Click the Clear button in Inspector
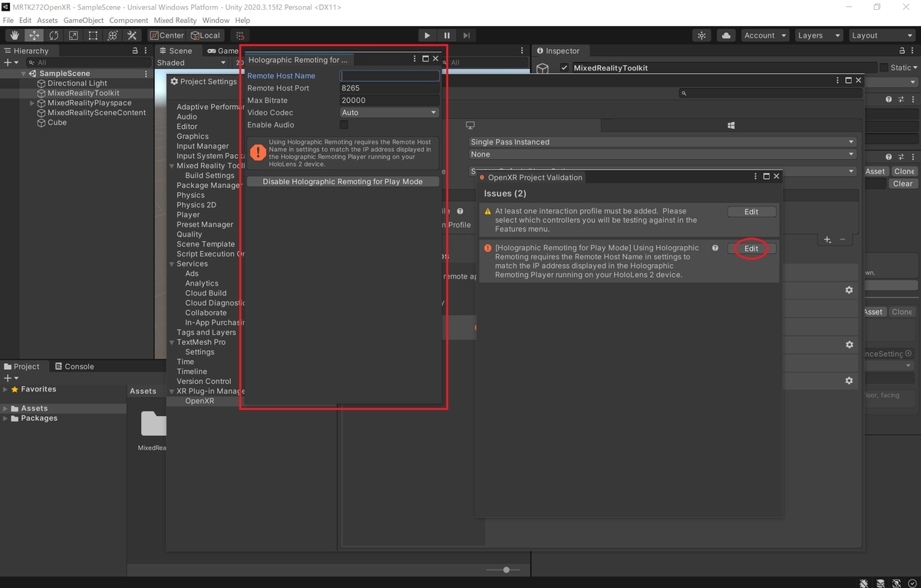921x588 pixels. coord(903,183)
